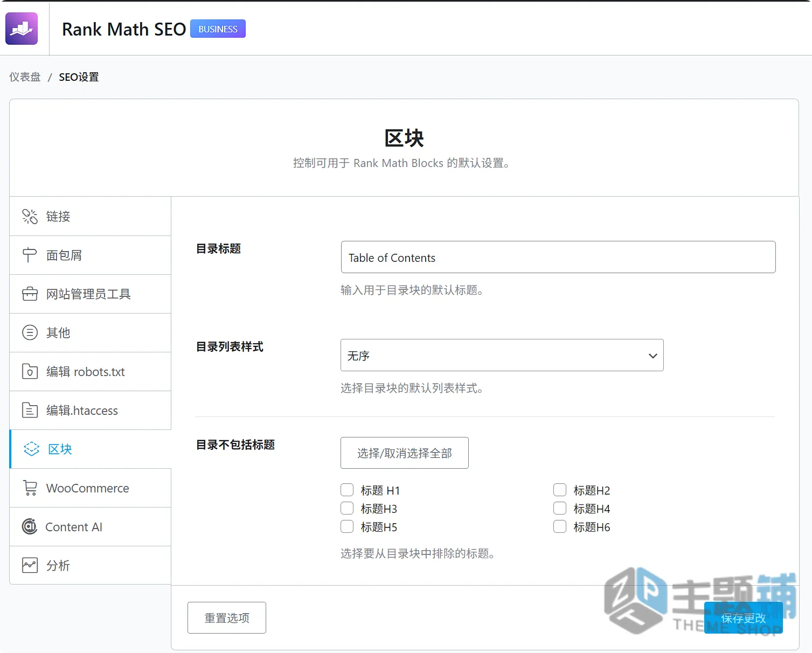This screenshot has width=812, height=653.
Task: Open the 链接 settings tab
Action: click(x=91, y=217)
